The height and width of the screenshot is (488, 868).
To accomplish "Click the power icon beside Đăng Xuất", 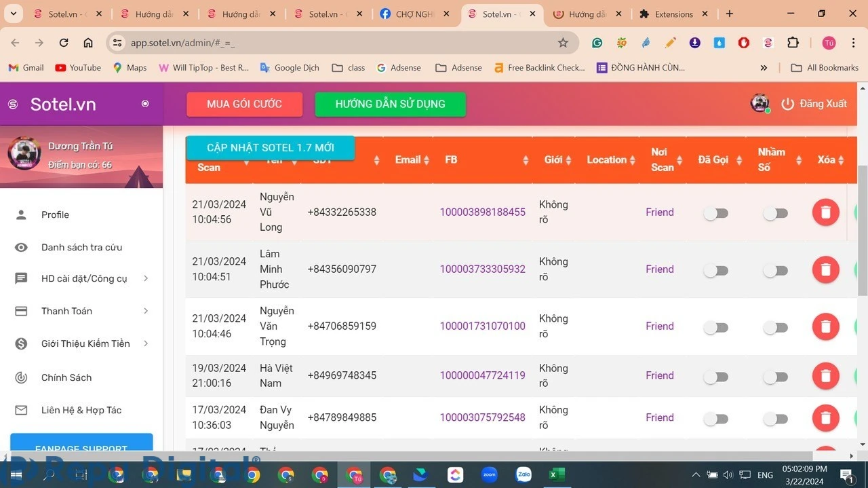I will (787, 104).
